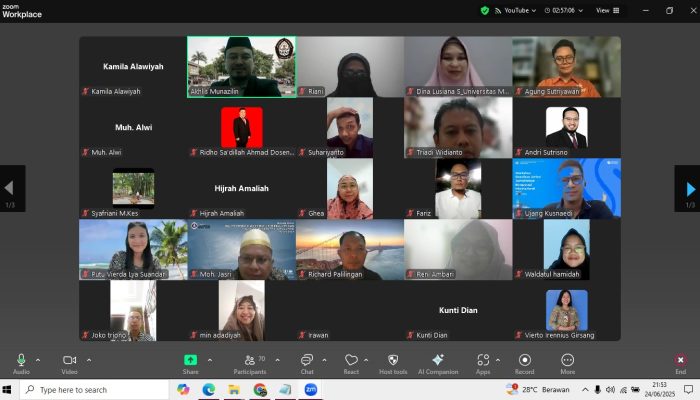The height and width of the screenshot is (400, 700).
Task: Expand chat options arrow beside Chat
Action: tap(324, 360)
